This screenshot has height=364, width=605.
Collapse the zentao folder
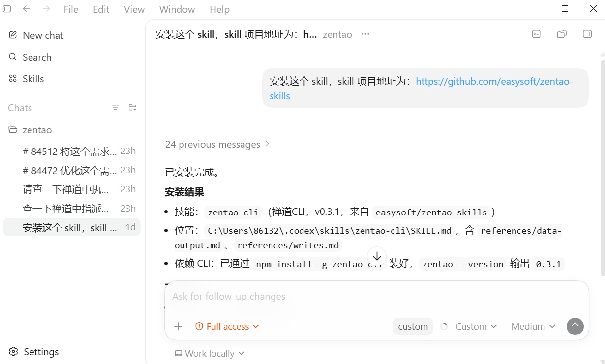[73, 130]
